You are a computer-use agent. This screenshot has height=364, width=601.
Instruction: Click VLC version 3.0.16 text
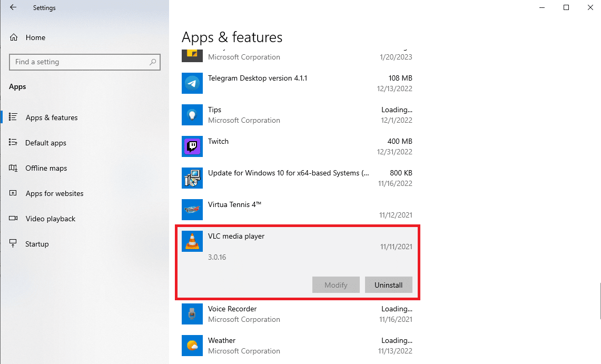coord(217,257)
